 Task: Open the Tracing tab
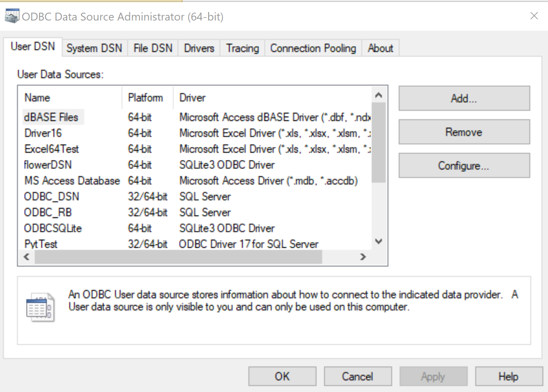tap(242, 48)
